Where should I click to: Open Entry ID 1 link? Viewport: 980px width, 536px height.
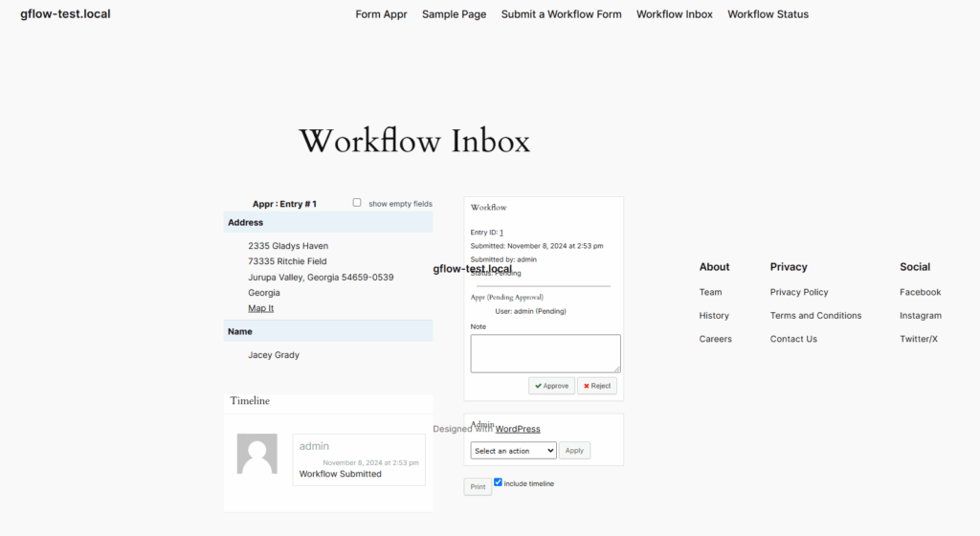pyautogui.click(x=501, y=233)
